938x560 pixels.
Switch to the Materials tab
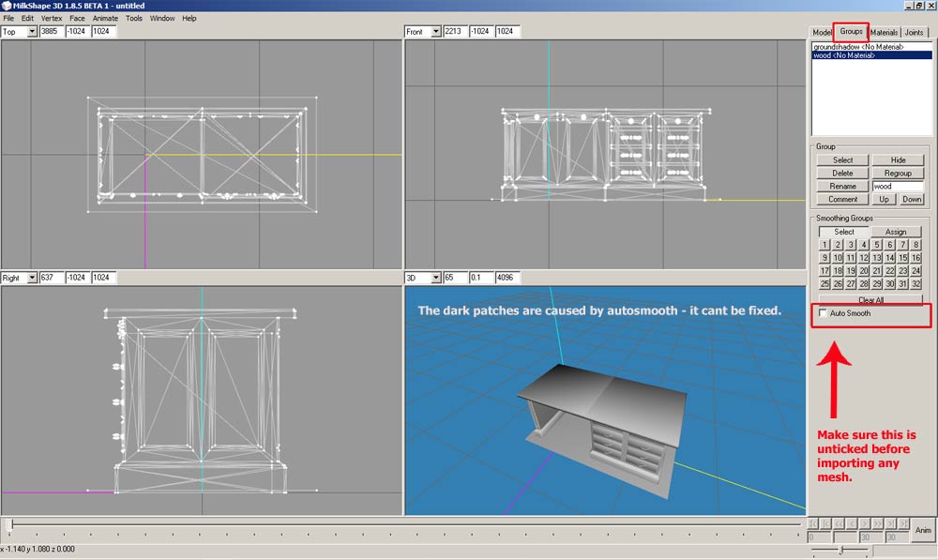point(884,32)
